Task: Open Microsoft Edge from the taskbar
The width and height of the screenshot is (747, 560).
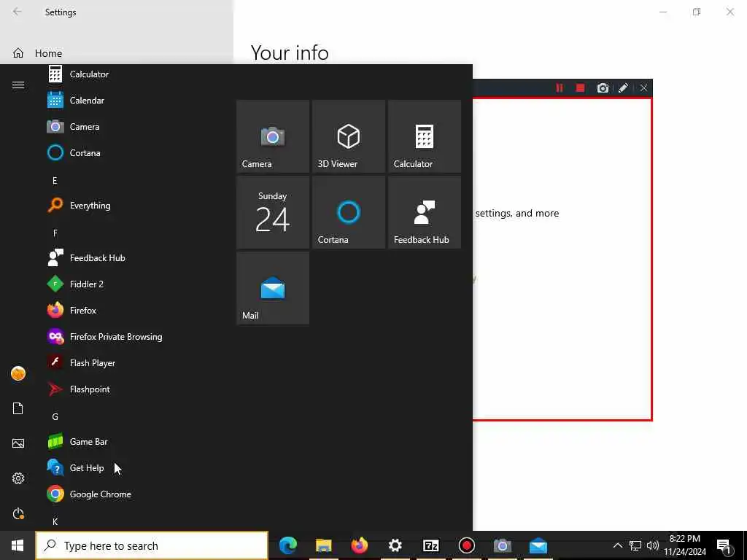Action: [x=287, y=545]
